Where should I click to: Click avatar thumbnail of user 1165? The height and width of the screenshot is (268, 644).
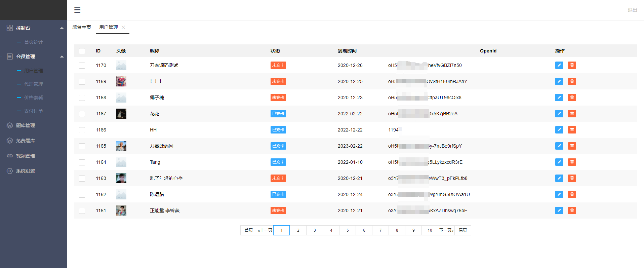tap(121, 146)
